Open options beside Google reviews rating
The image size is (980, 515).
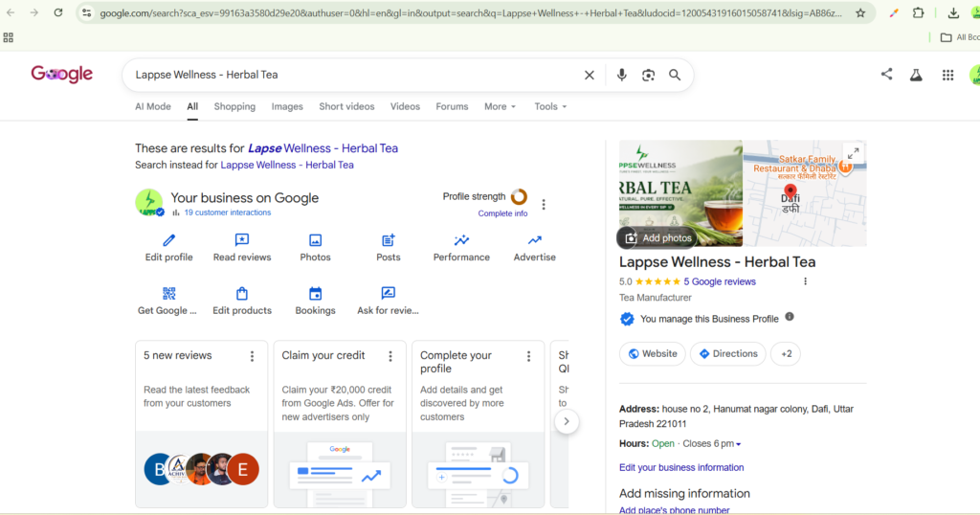pyautogui.click(x=805, y=281)
